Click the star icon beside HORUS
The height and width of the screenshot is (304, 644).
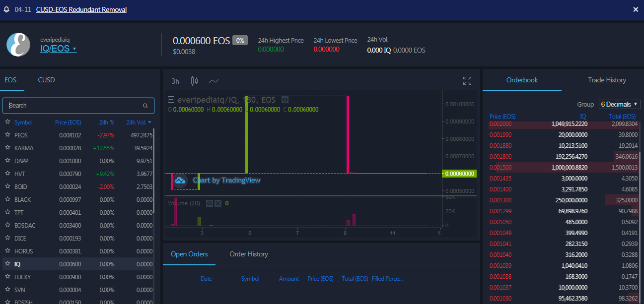[7, 251]
